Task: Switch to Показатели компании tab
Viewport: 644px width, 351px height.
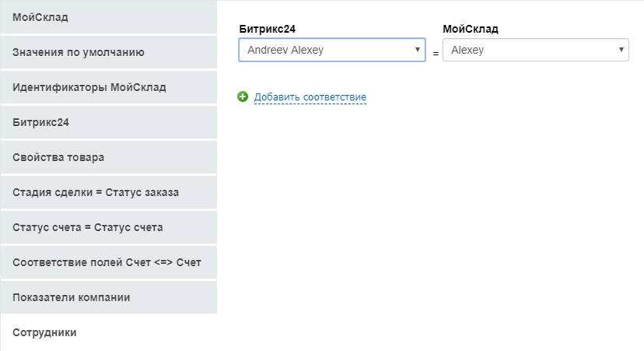Action: [108, 297]
